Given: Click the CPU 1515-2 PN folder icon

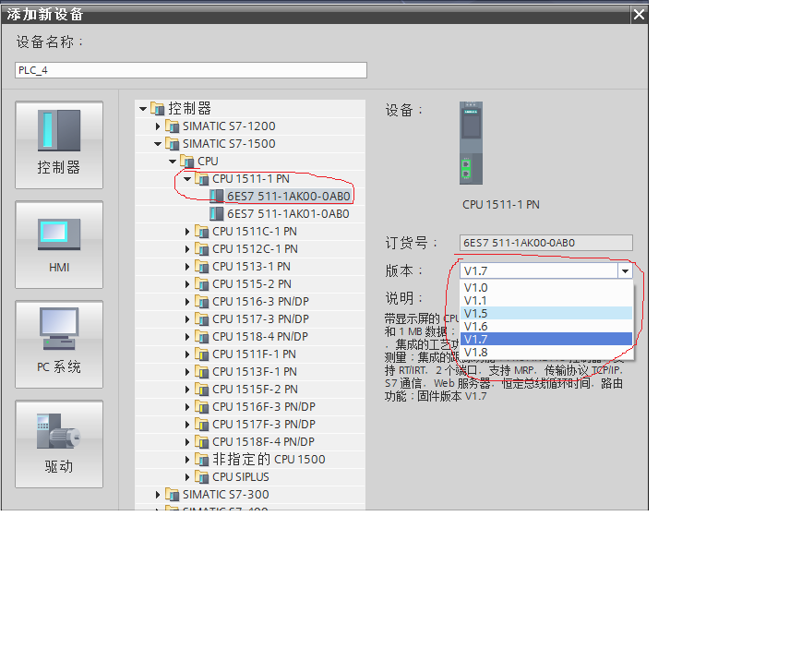Looking at the screenshot, I should coord(201,284).
